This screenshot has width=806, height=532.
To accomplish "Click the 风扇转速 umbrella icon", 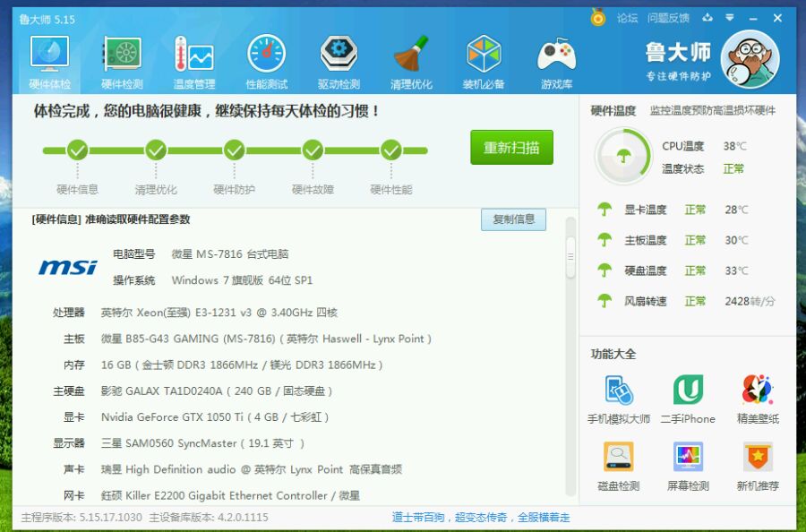I will pyautogui.click(x=604, y=301).
